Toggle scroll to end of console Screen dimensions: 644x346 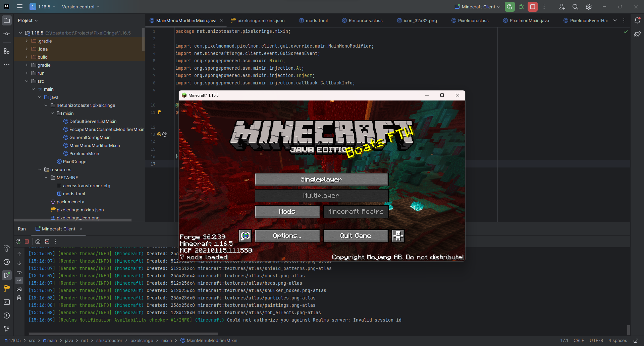(19, 280)
